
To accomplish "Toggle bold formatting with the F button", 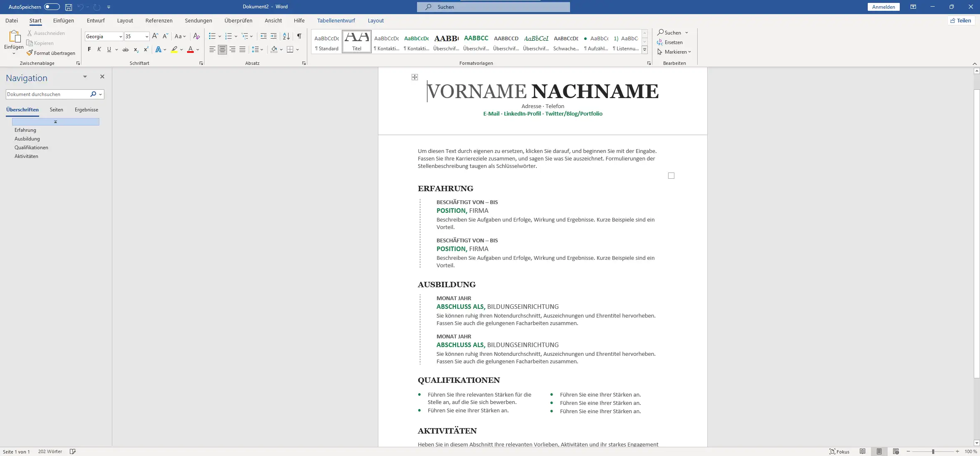I will point(89,49).
